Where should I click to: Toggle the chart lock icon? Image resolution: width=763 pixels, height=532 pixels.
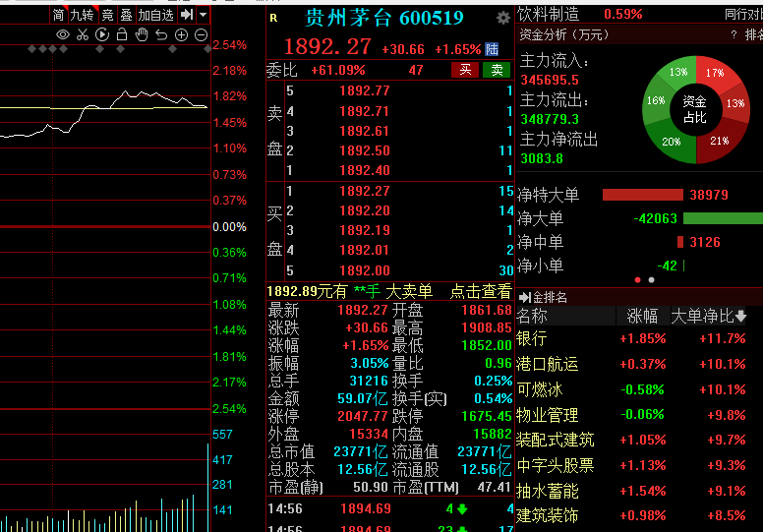point(122,34)
